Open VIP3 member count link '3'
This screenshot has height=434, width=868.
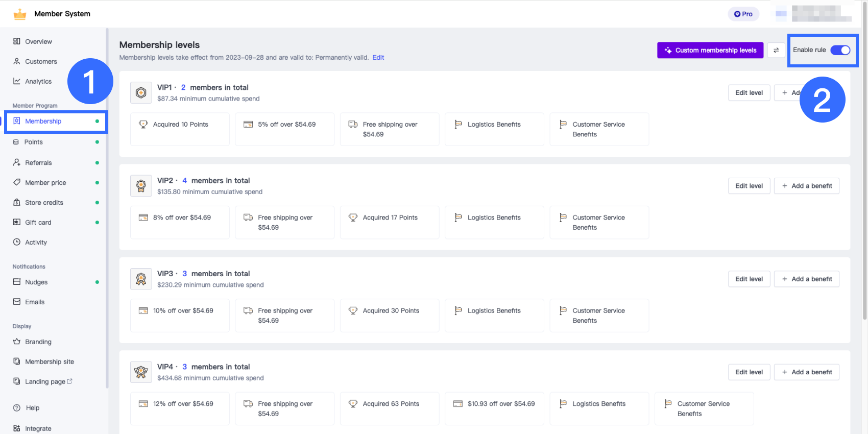point(185,274)
